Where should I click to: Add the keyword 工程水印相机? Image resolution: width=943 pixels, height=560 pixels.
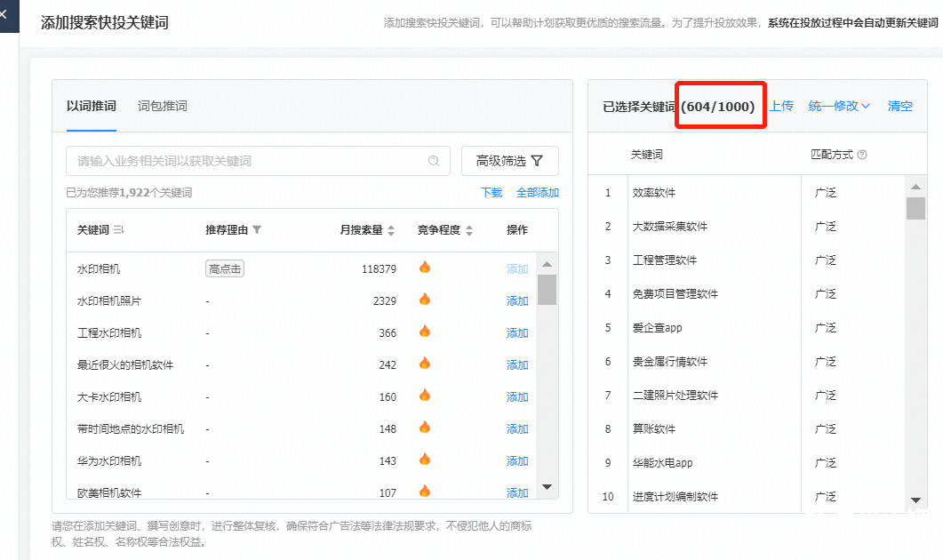(517, 333)
